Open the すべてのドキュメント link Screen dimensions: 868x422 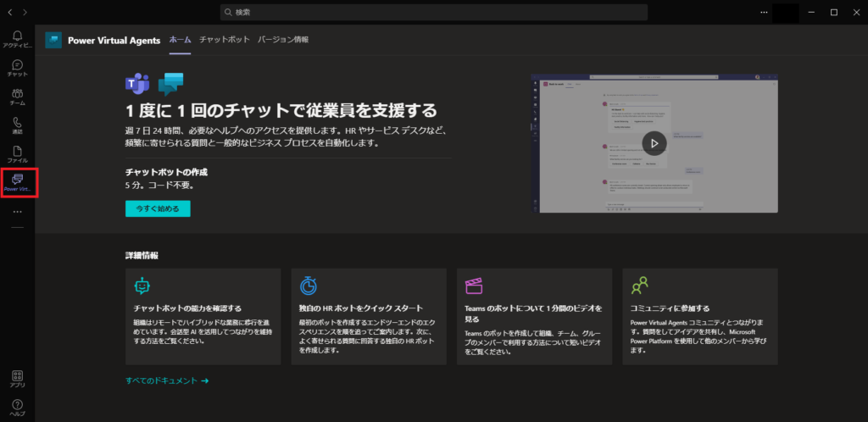point(167,380)
